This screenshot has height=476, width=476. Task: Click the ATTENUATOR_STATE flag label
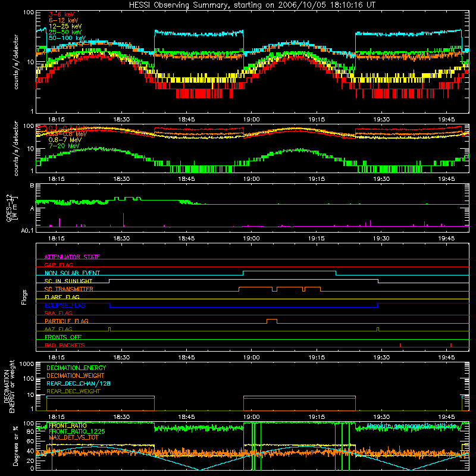pyautogui.click(x=72, y=257)
